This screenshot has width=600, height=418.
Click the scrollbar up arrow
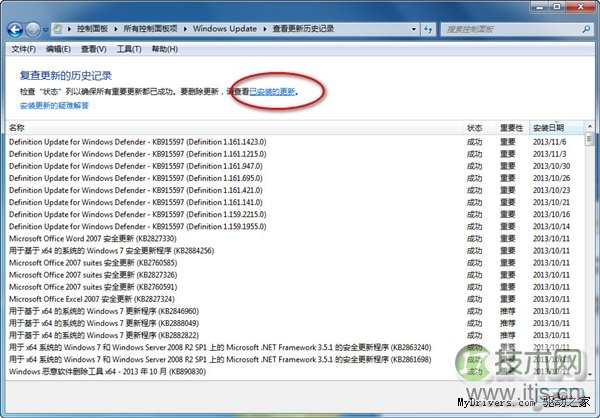click(x=589, y=126)
